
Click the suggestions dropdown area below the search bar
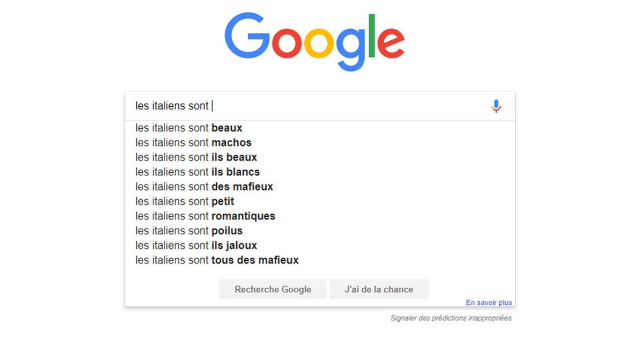[x=322, y=193]
